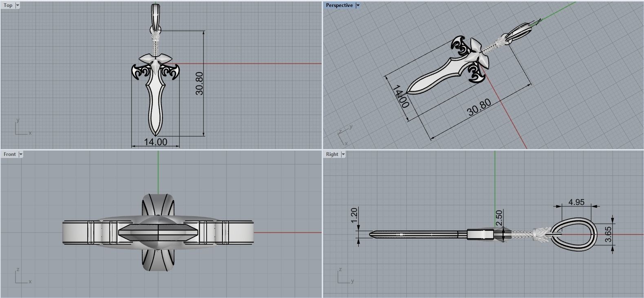Click the 3.65 dimension in Right view
Image resolution: width=644 pixels, height=298 pixels.
coord(608,234)
